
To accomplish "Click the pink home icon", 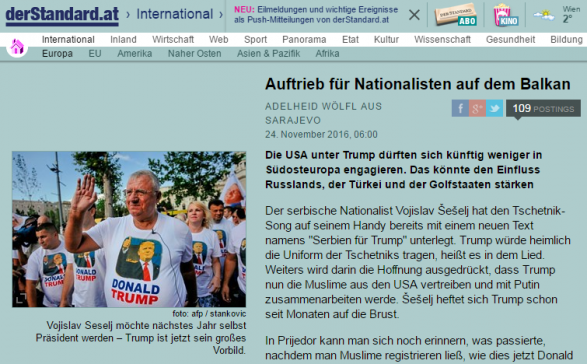I will tap(17, 47).
